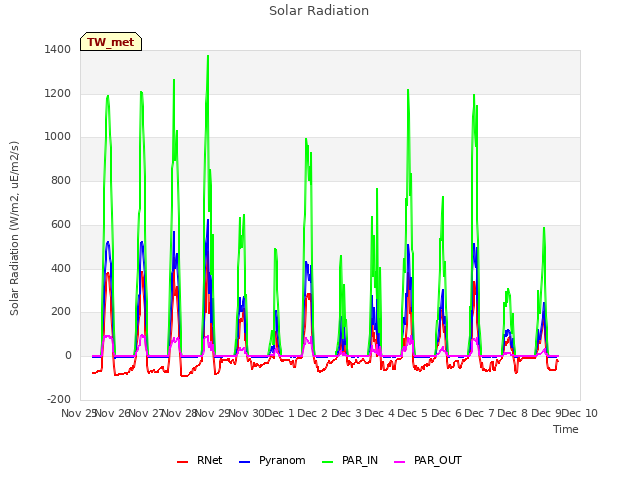Click the Solar Radiation chart title
This screenshot has width=640, height=480.
point(319,11)
